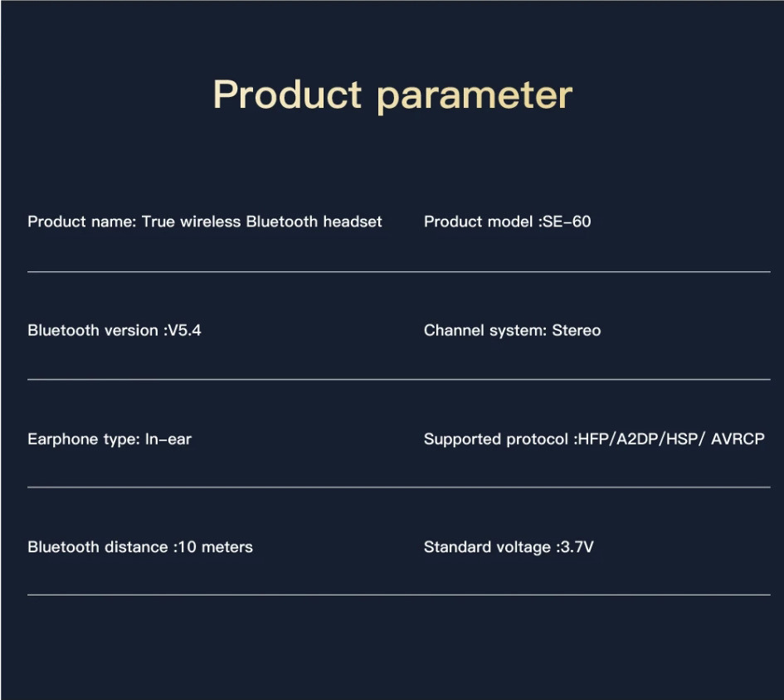This screenshot has height=700, width=784.
Task: Click the "Channel system:" label
Action: (485, 330)
